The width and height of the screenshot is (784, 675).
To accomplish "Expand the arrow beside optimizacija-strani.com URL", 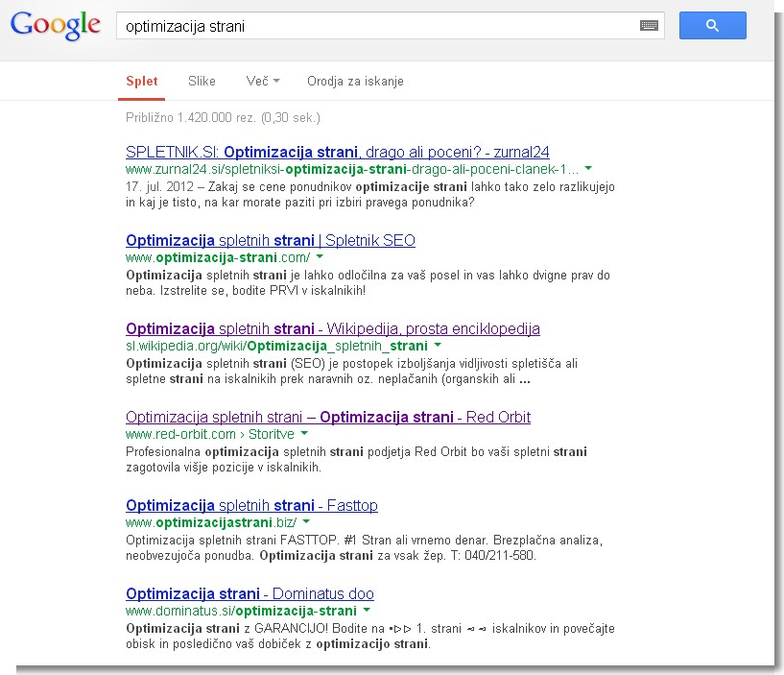I will (320, 256).
